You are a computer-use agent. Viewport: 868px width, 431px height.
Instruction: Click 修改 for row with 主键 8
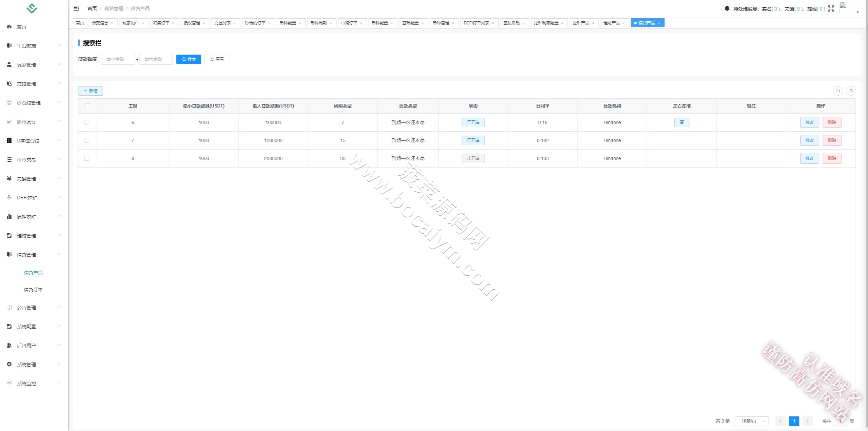[x=809, y=158]
